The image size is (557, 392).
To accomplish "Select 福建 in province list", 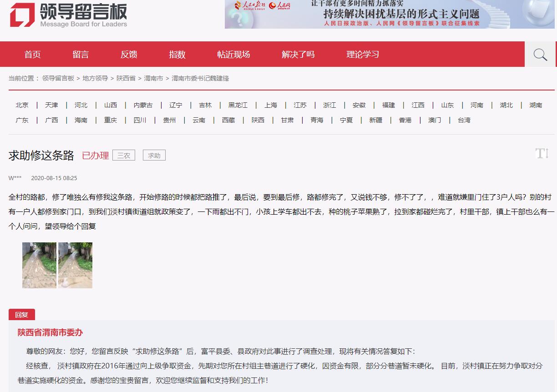I will [389, 105].
